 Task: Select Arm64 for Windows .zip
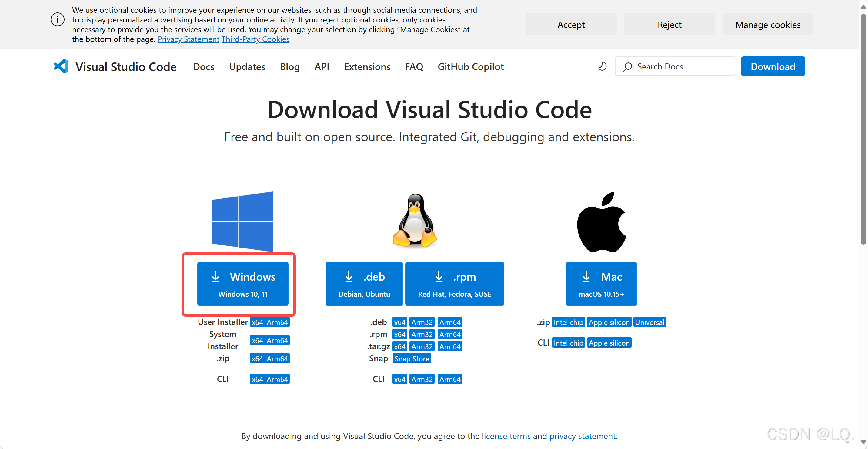coord(277,359)
